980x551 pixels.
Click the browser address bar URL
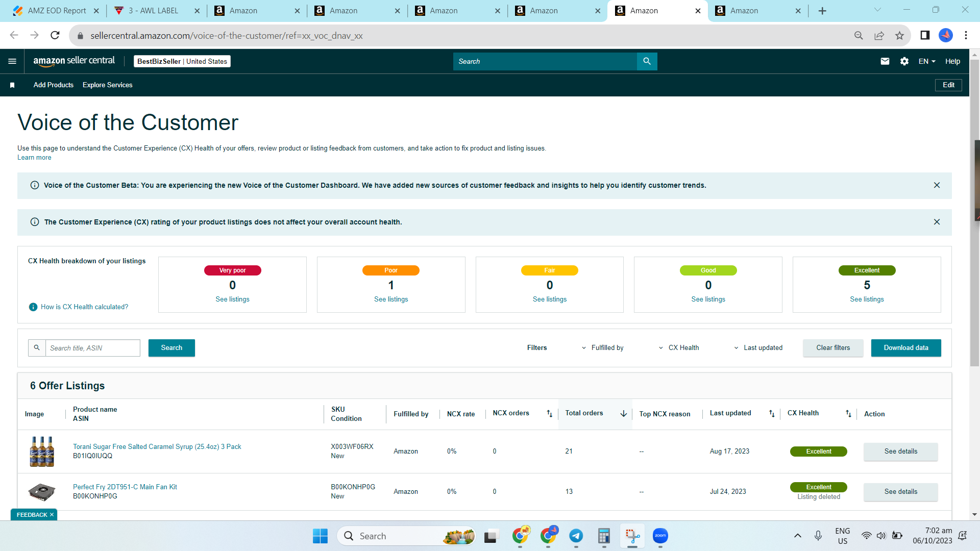[x=227, y=36]
